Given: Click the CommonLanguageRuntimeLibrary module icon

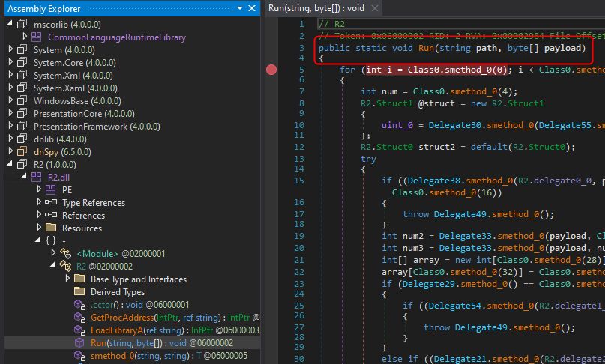Looking at the screenshot, I should [36, 37].
